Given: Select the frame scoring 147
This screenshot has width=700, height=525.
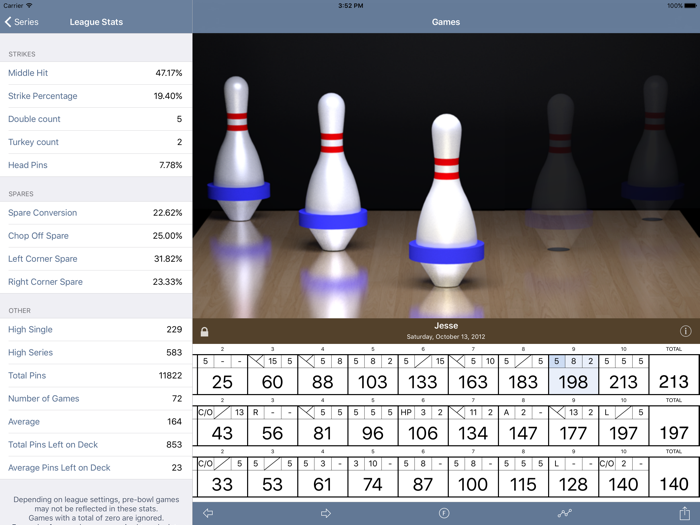Looking at the screenshot, I should [x=523, y=426].
